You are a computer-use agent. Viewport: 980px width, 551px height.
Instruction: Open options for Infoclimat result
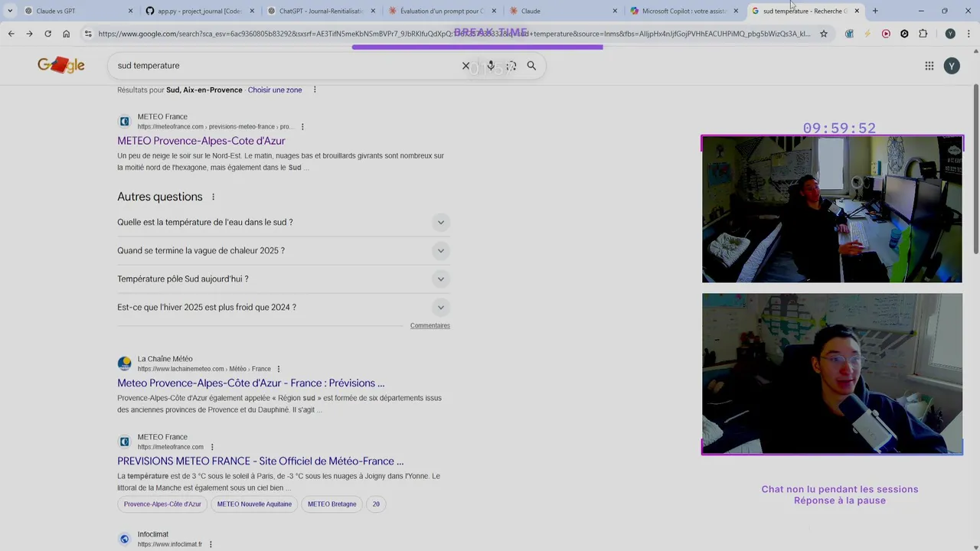click(x=211, y=544)
